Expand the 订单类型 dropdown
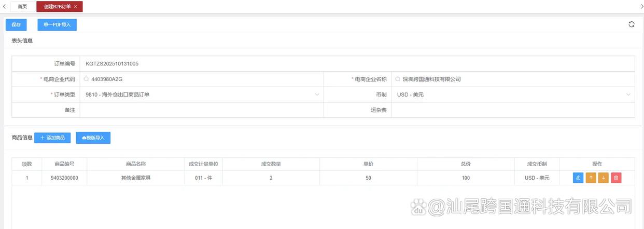Screen dimensions: 644x229 click(x=317, y=95)
